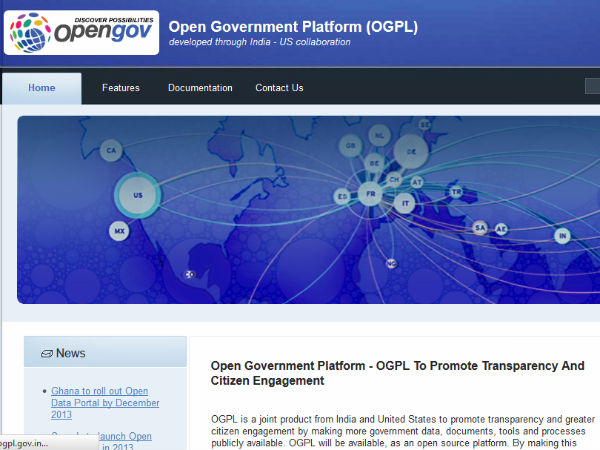Select the IT bubble on the map
Screen dimensions: 600x450
click(405, 204)
